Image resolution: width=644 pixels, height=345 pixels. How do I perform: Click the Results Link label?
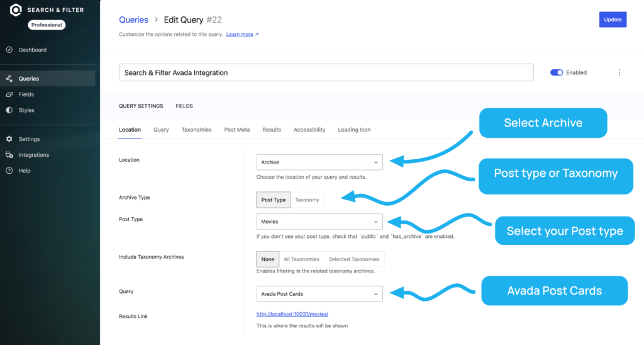click(133, 317)
